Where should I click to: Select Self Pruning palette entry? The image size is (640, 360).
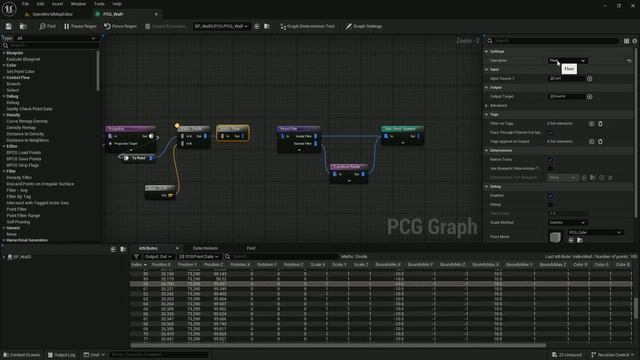[18, 222]
